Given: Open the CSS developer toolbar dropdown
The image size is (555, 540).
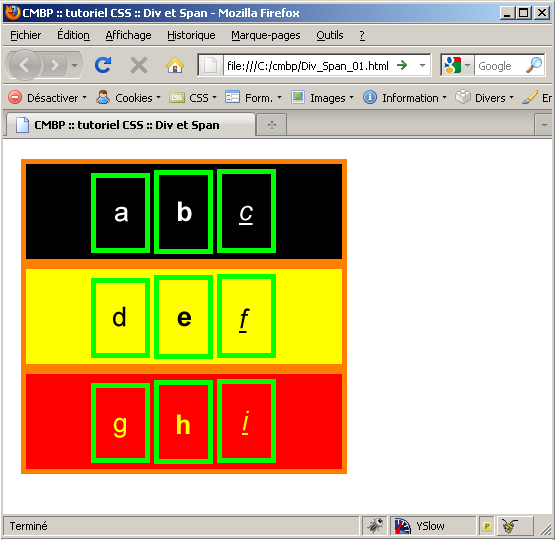Looking at the screenshot, I should pos(193,97).
